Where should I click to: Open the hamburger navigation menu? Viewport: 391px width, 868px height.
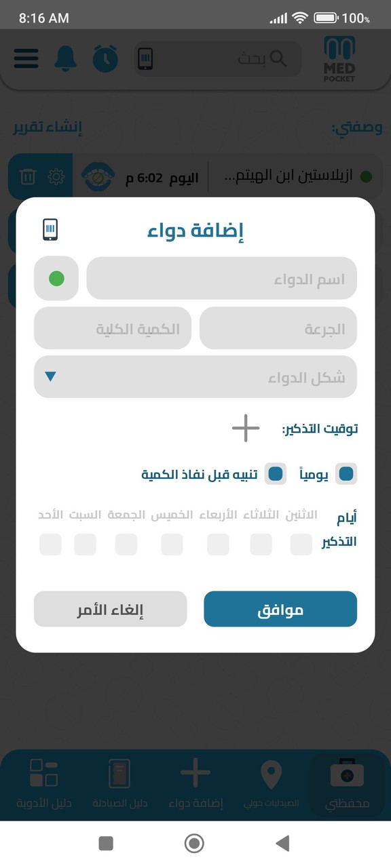(26, 58)
